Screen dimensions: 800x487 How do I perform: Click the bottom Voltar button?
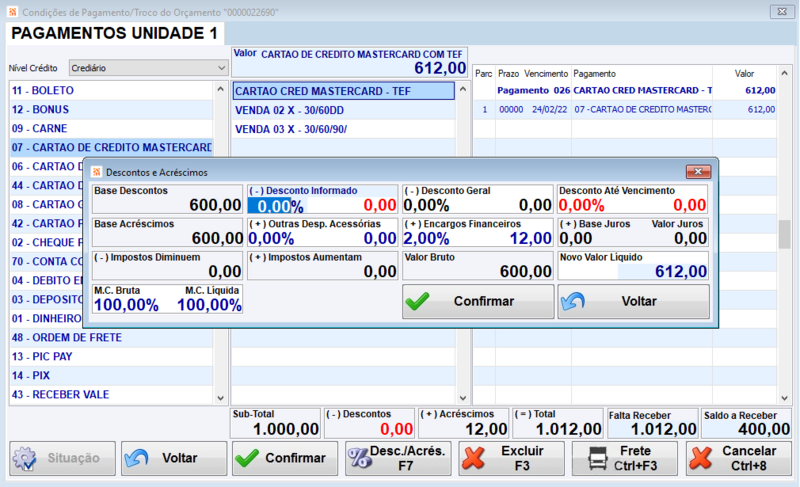tap(174, 458)
